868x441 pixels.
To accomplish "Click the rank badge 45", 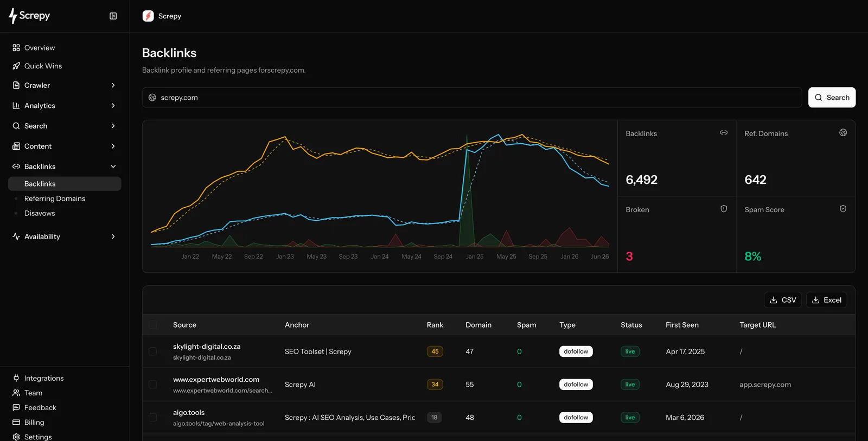I will 435,351.
